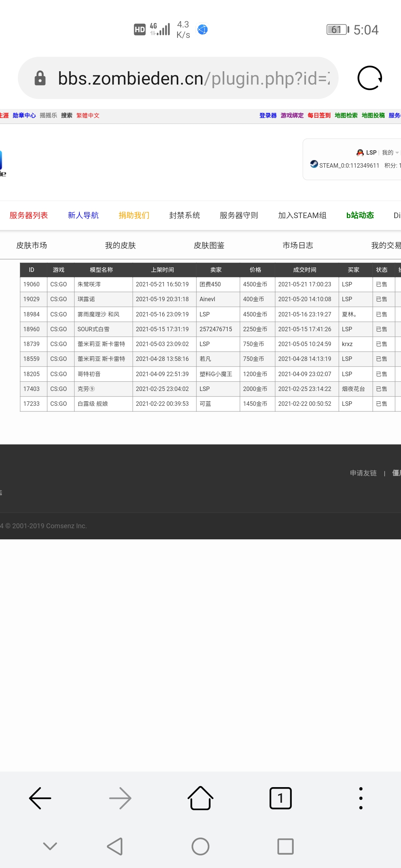The image size is (401, 868).
Task: Open browser home page icon
Action: (200, 798)
